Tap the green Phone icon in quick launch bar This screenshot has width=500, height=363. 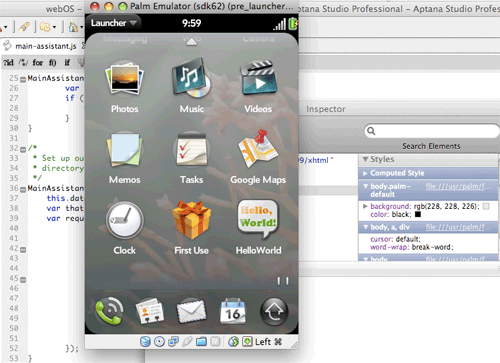pos(109,312)
